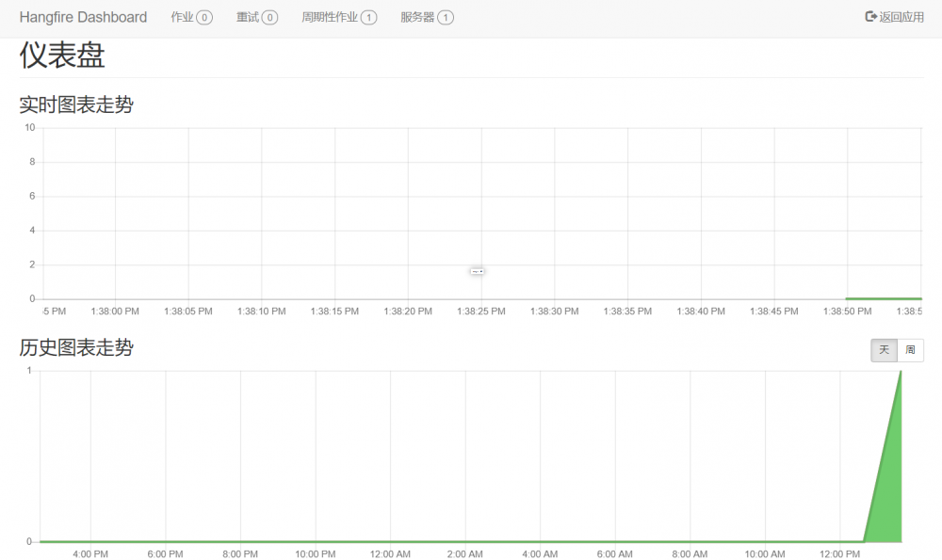Screen dimensions: 942x560
Task: Click the 历史图表走势 section heading
Action: pyautogui.click(x=76, y=347)
